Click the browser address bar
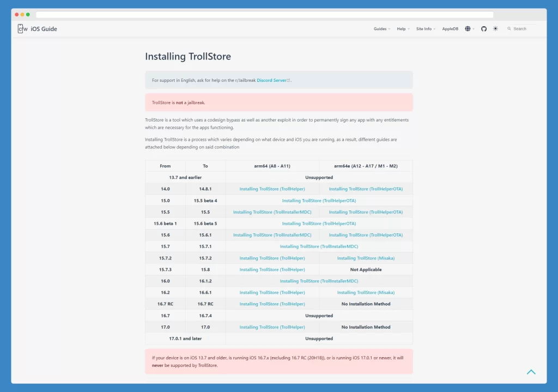This screenshot has height=392, width=558. click(264, 15)
